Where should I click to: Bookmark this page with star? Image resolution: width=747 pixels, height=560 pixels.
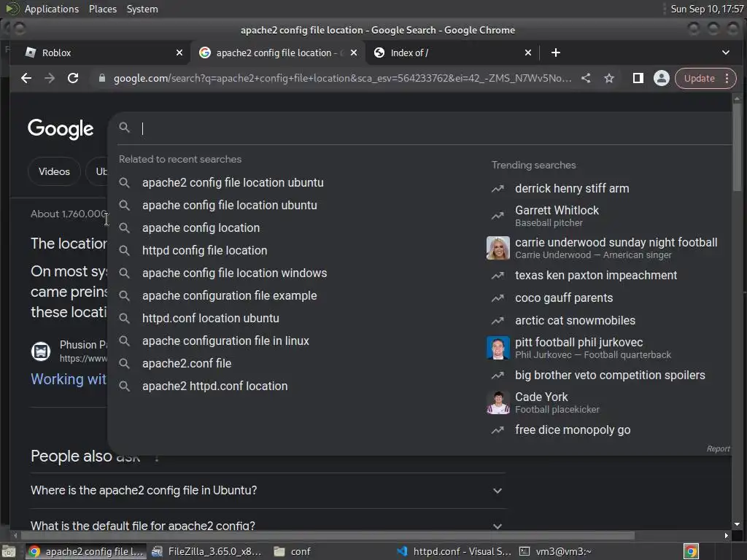pyautogui.click(x=609, y=78)
